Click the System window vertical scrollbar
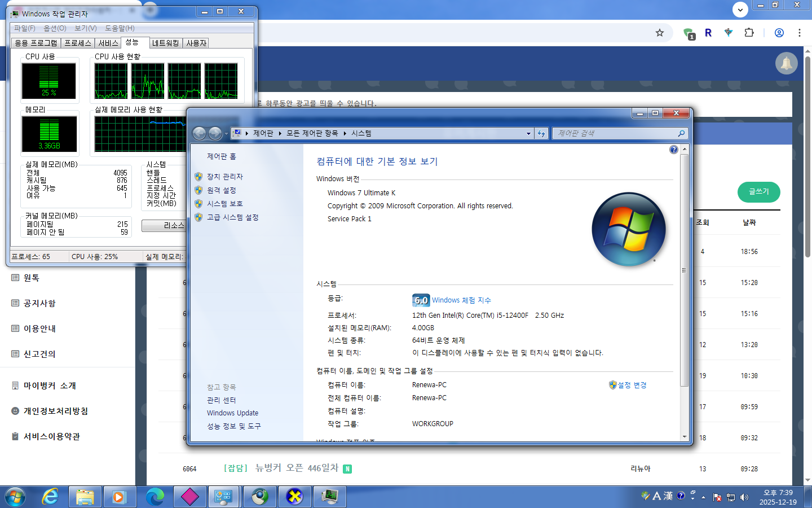812x508 pixels. pos(684,271)
